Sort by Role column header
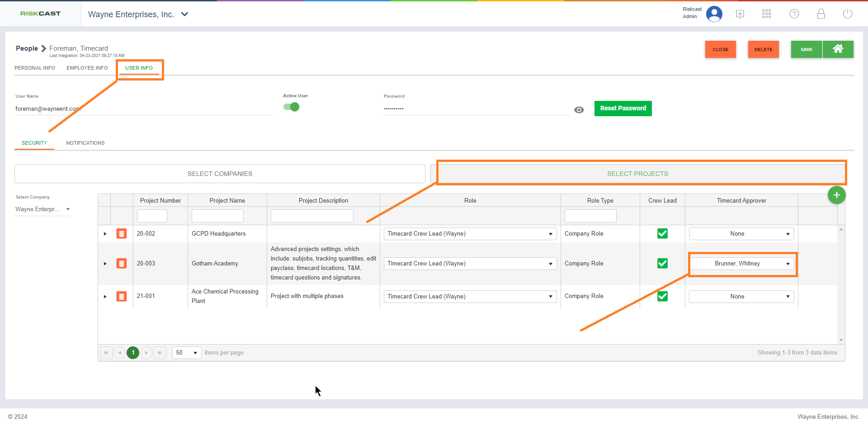Screen dimensions: 868x426 click(470, 200)
